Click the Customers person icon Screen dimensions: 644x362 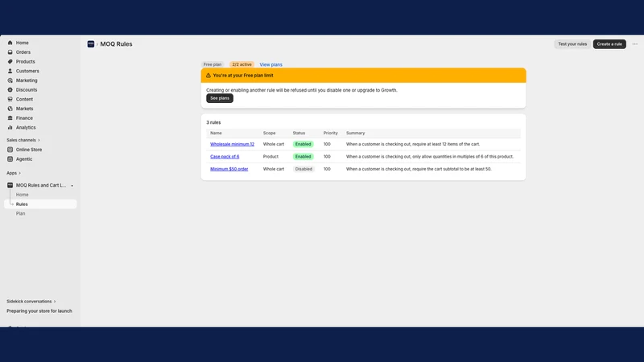pyautogui.click(x=10, y=71)
